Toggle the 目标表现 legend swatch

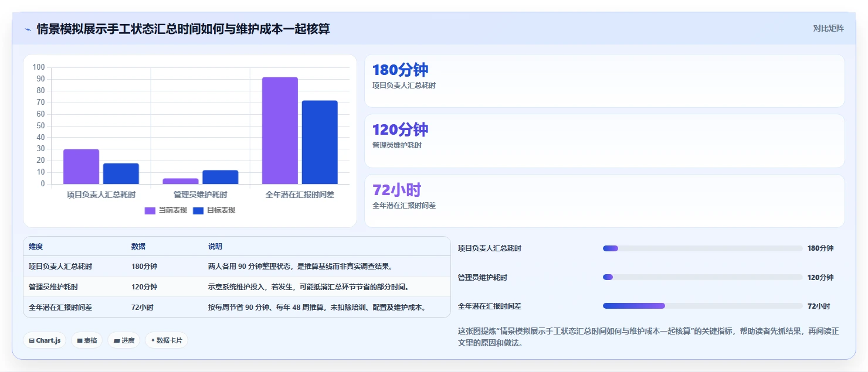(x=198, y=210)
